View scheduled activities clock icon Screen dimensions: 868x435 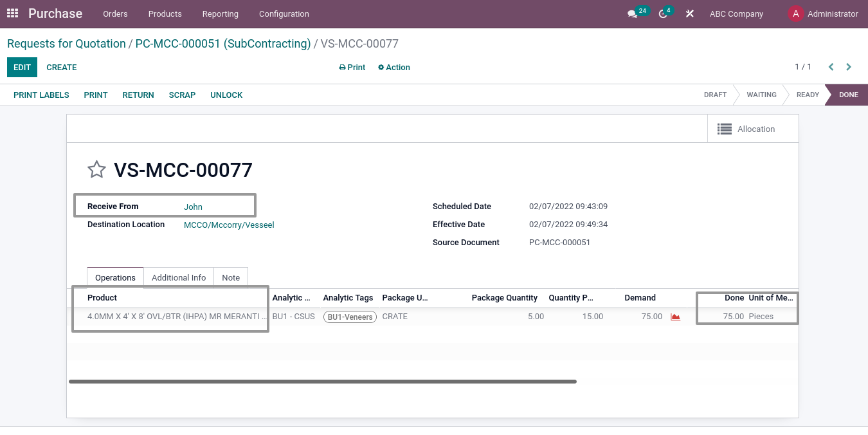662,13
